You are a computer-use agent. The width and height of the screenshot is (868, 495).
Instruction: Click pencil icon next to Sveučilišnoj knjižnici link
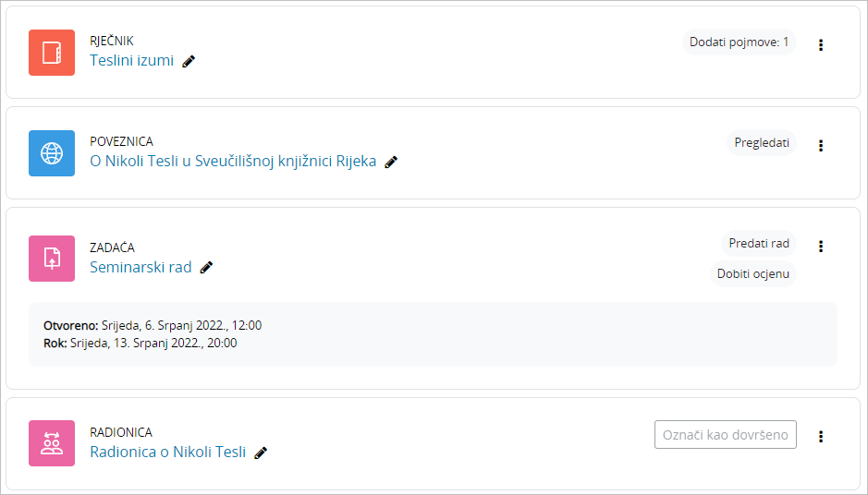pyautogui.click(x=391, y=162)
